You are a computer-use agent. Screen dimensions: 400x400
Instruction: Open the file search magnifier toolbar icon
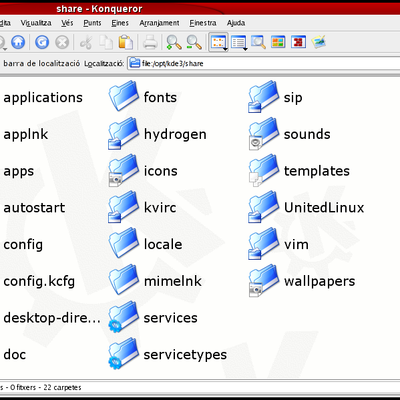tap(258, 42)
